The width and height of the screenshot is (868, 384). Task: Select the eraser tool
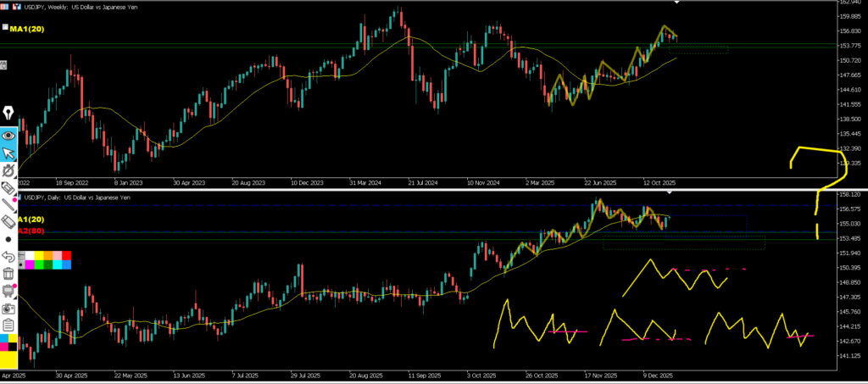pos(9,221)
